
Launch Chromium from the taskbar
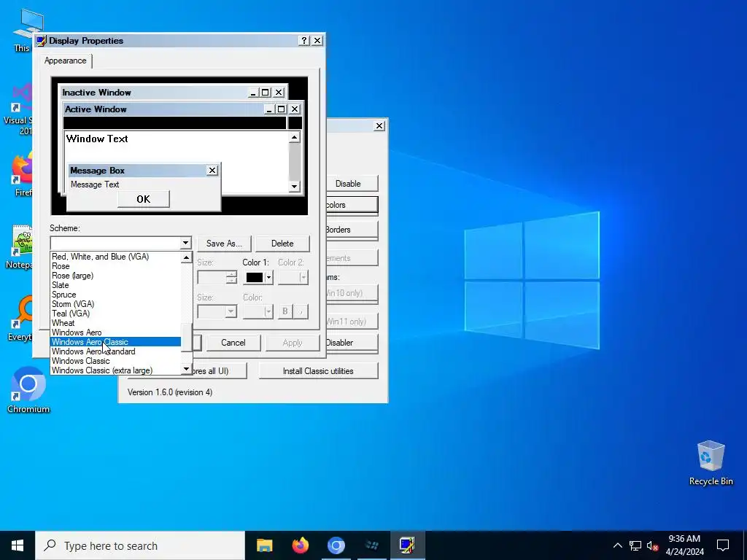pos(336,545)
